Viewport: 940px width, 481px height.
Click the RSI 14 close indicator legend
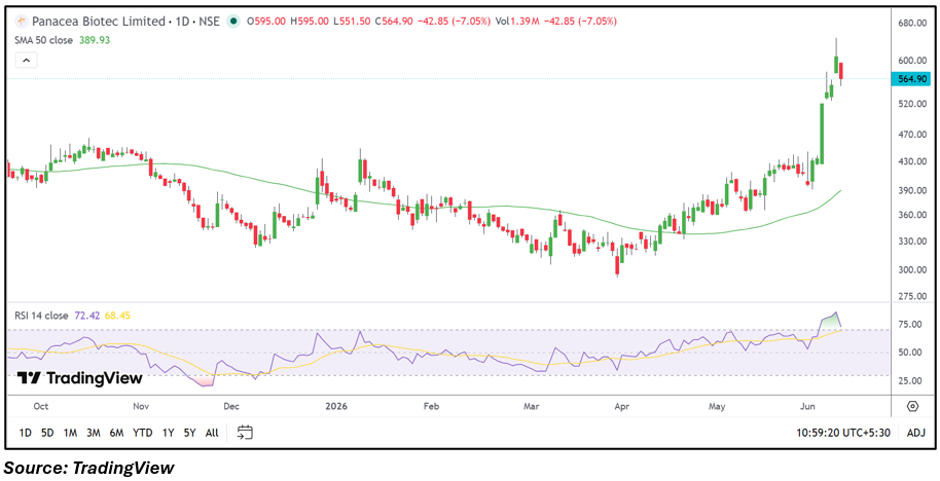pyautogui.click(x=43, y=314)
